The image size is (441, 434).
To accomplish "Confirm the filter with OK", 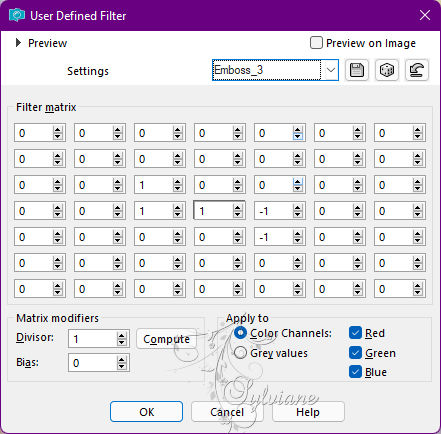I will point(146,412).
